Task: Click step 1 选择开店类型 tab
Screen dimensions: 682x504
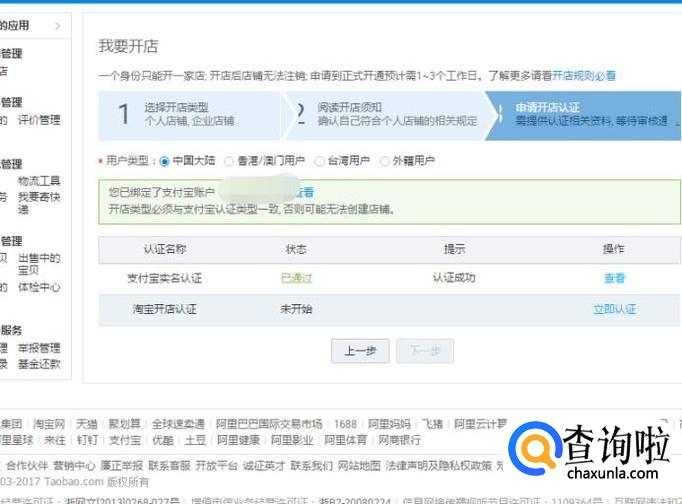Action: tap(188, 114)
